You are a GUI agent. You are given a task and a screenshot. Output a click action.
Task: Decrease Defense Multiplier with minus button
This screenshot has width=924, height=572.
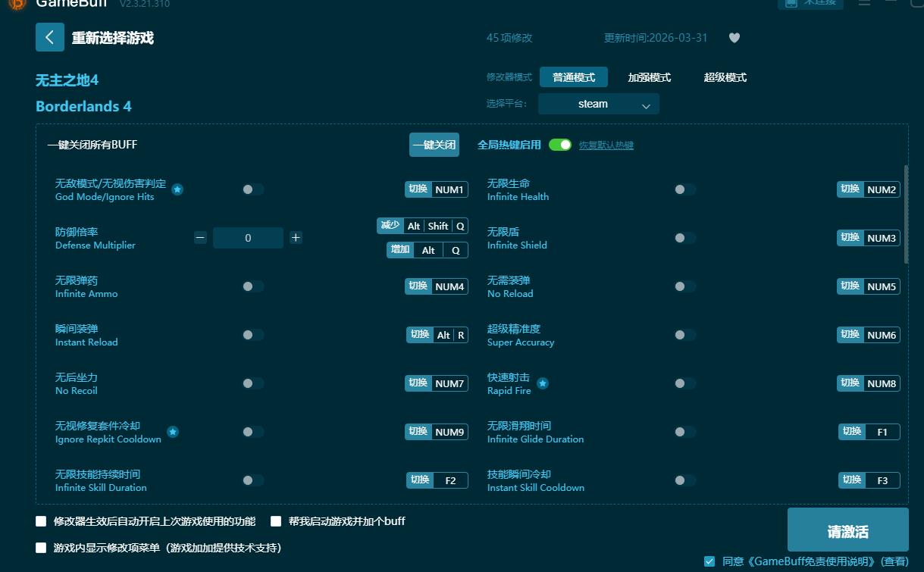click(200, 238)
